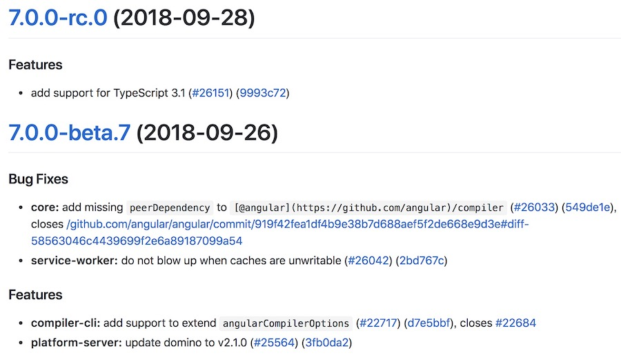Screen dimensions: 621x364
Task: Open commit 3fb0da2 link
Action: click(x=327, y=343)
